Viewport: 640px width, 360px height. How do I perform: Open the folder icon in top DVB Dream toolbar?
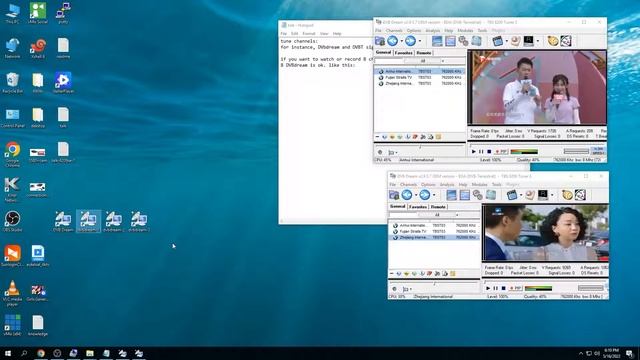(380, 41)
